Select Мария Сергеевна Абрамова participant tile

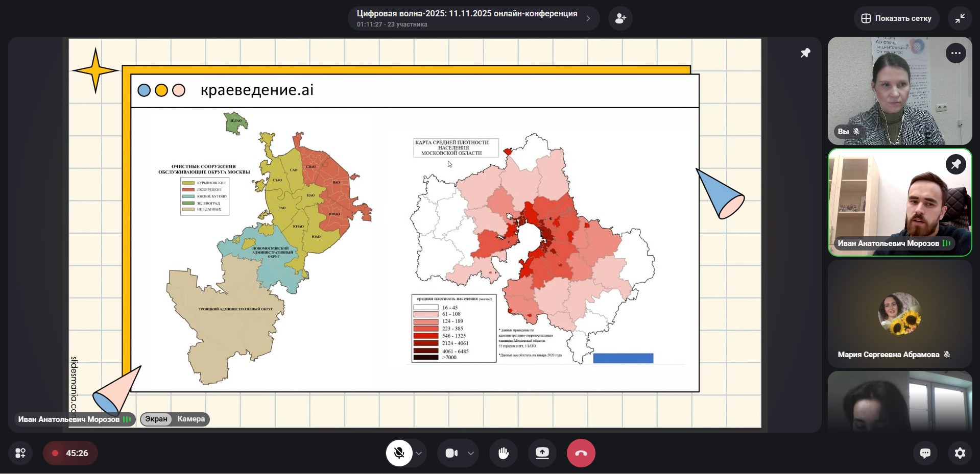coord(899,314)
